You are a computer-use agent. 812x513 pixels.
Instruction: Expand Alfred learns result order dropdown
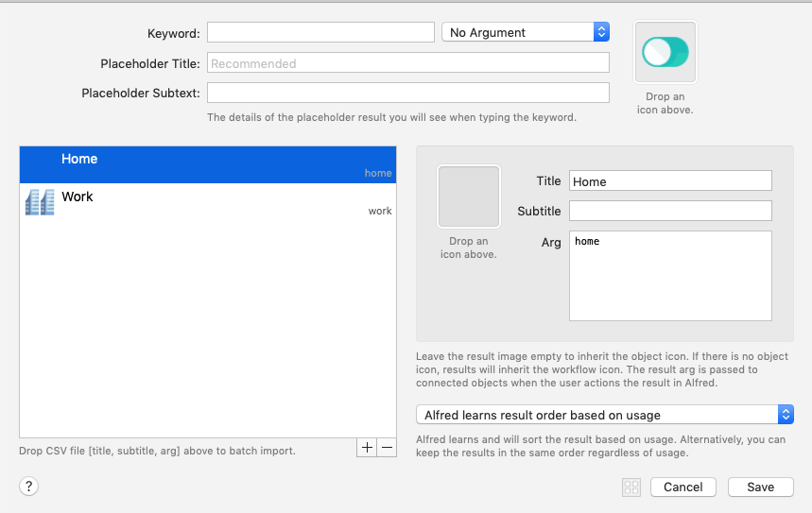604,415
